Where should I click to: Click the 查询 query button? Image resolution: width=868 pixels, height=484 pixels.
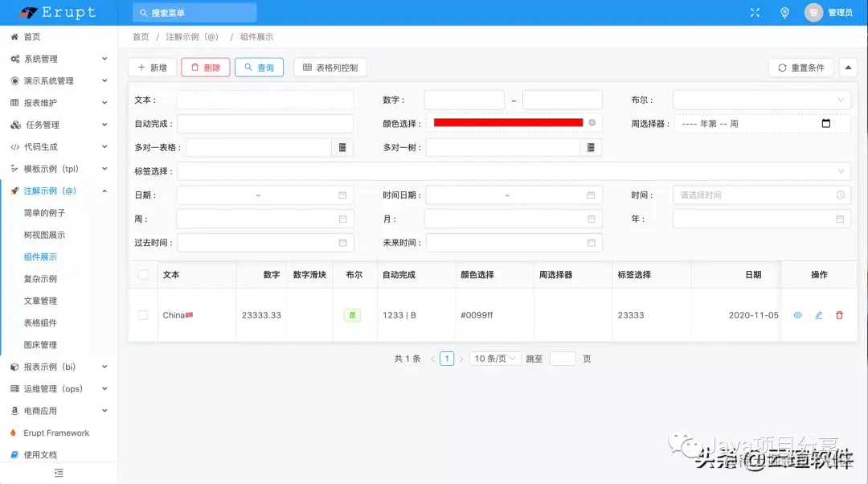point(259,67)
